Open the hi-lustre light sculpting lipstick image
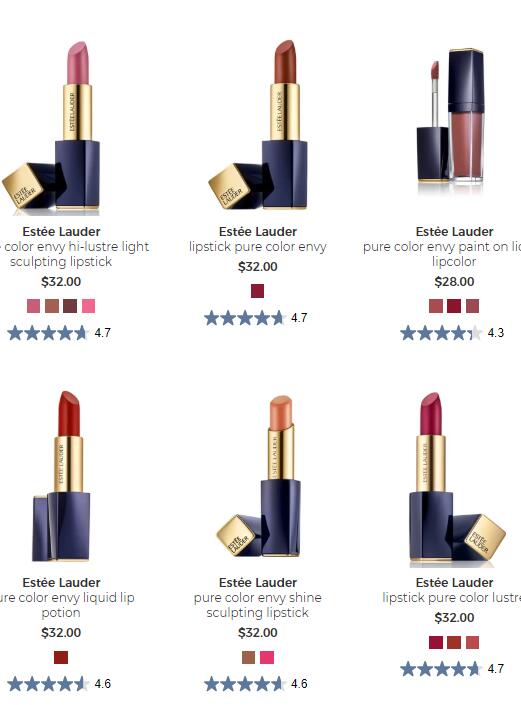521x705 pixels. pos(50,127)
